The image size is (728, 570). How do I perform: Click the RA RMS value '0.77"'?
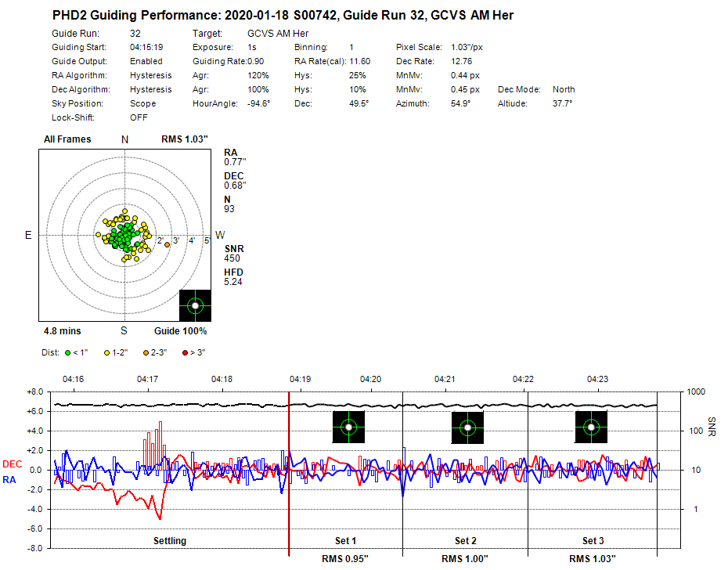[235, 162]
